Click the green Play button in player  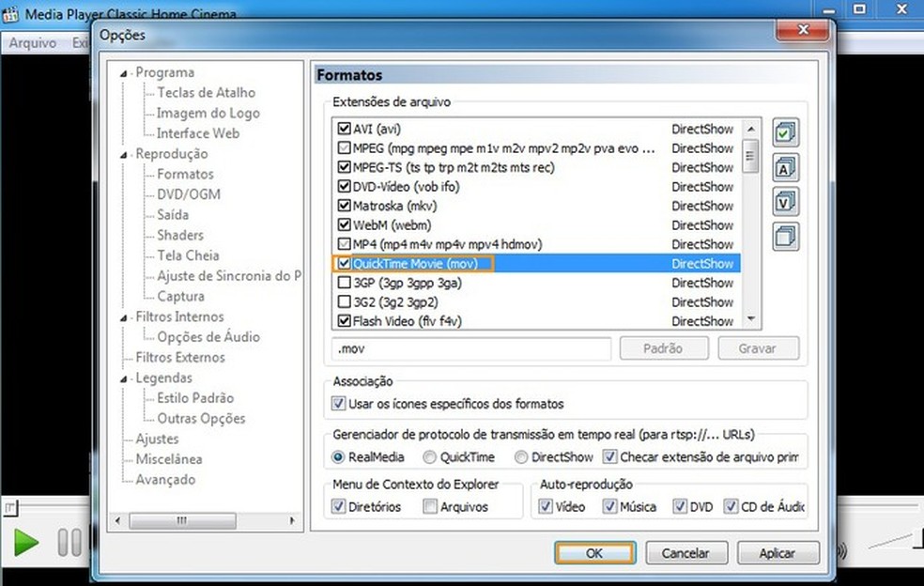[26, 543]
